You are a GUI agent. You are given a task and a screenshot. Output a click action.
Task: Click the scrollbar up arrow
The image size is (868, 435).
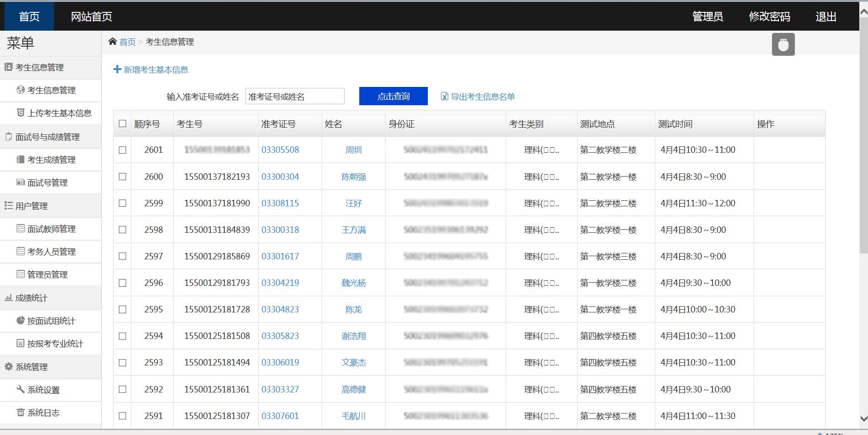(x=863, y=13)
